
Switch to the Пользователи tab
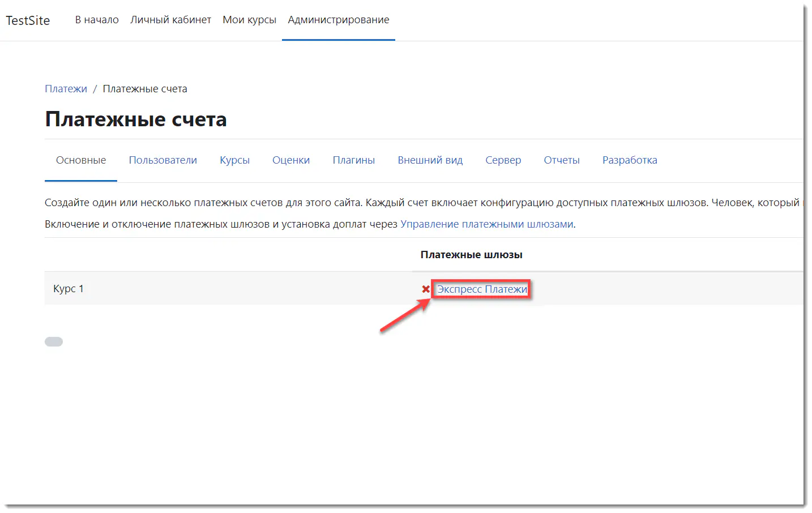pyautogui.click(x=163, y=160)
